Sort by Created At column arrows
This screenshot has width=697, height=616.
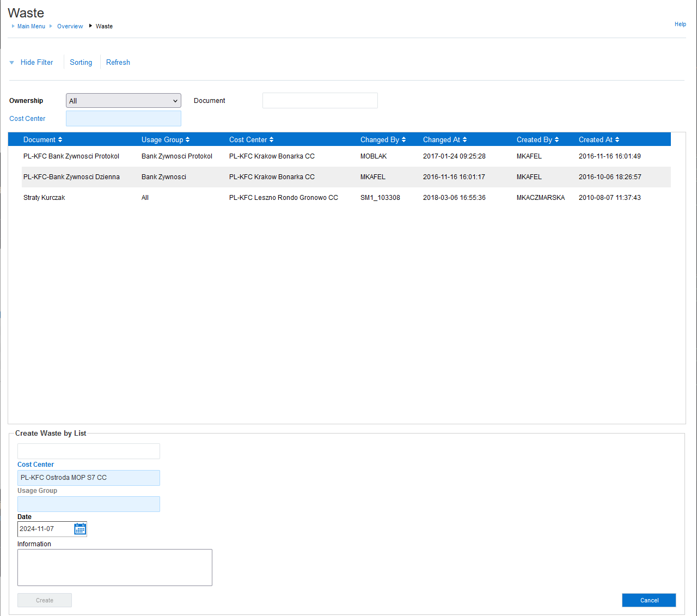coord(617,140)
